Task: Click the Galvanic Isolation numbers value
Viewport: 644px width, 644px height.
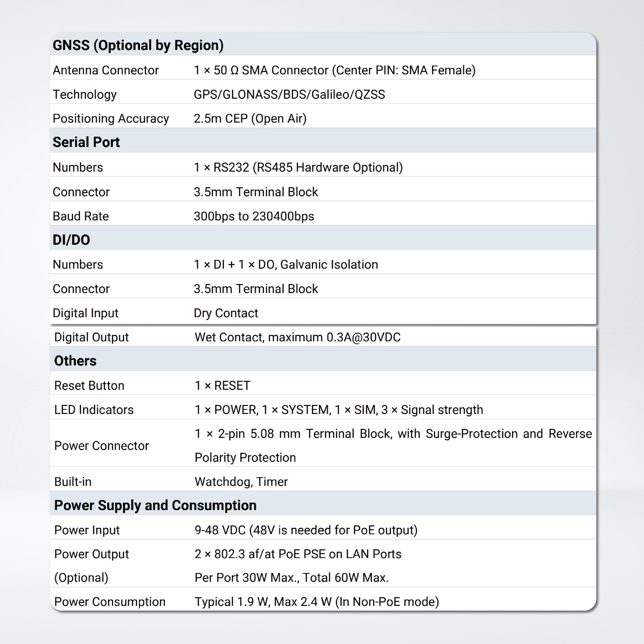Action: [x=286, y=265]
